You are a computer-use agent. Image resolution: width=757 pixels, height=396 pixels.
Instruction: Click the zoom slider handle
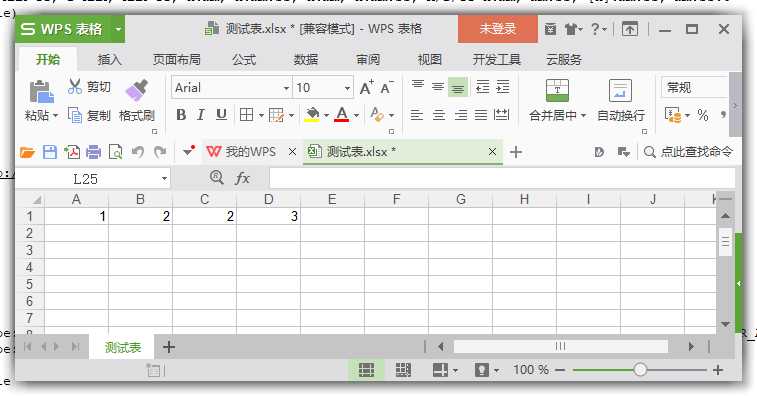(640, 370)
